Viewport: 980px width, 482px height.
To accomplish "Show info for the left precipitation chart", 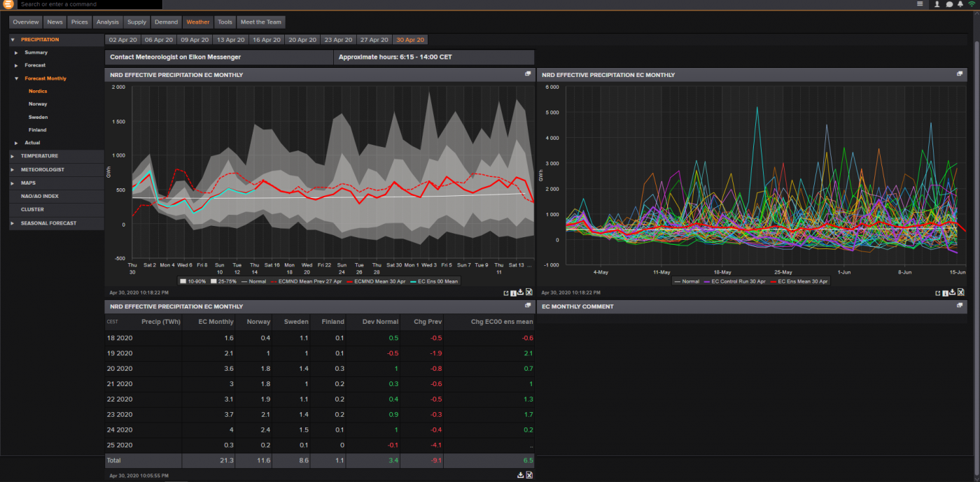I will pos(512,292).
